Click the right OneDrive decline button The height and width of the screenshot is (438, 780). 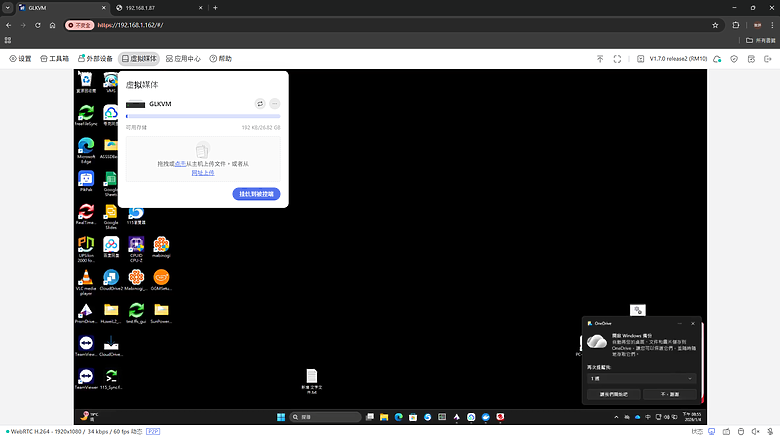[670, 394]
